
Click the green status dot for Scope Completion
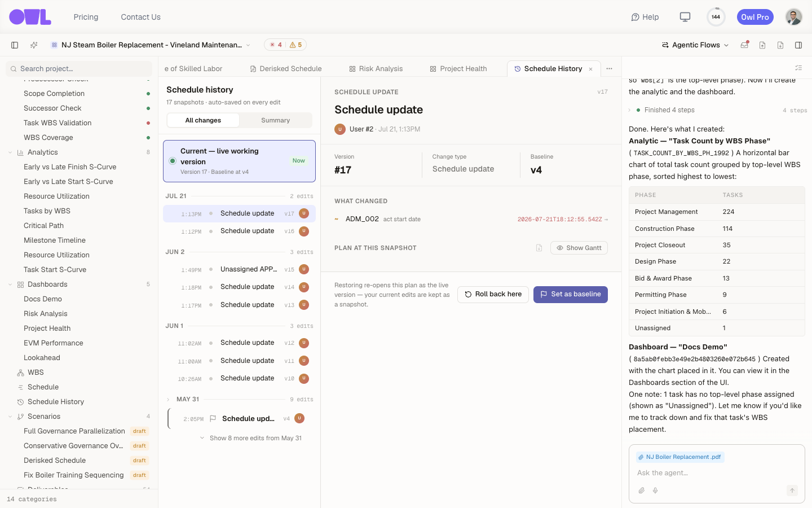(x=148, y=94)
